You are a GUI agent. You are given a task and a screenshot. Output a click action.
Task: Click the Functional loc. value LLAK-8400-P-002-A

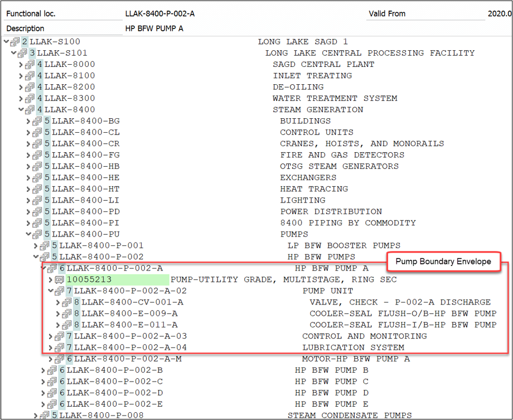click(160, 14)
